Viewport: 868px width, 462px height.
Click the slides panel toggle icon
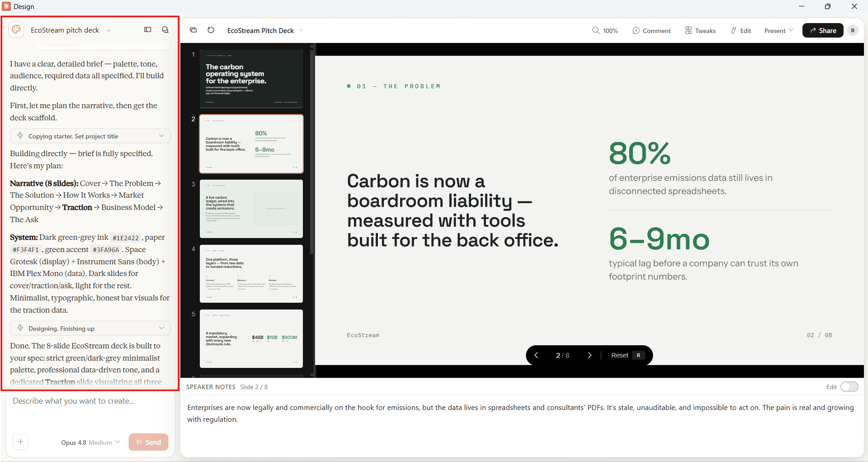click(x=193, y=30)
